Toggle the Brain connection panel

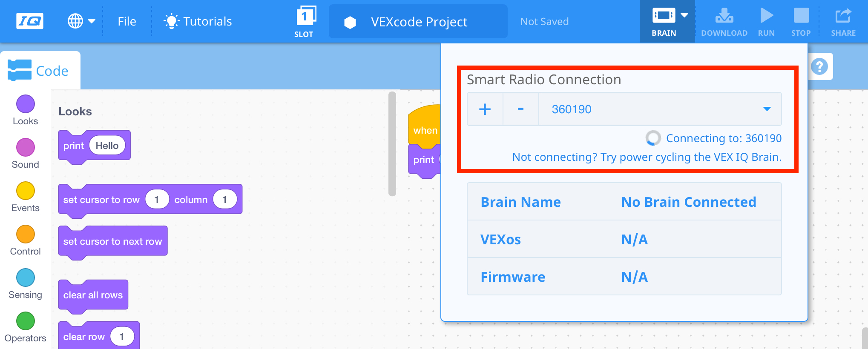[667, 21]
